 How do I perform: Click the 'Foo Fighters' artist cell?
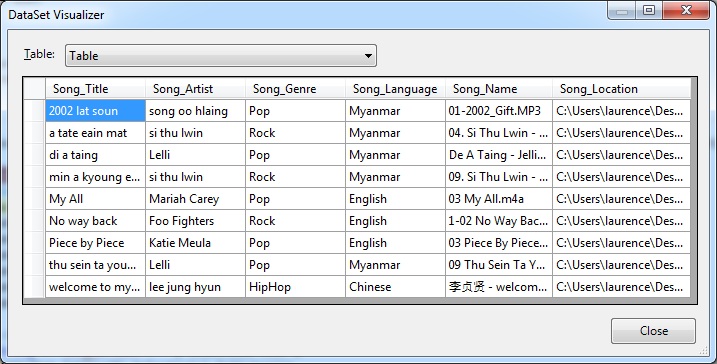(195, 220)
